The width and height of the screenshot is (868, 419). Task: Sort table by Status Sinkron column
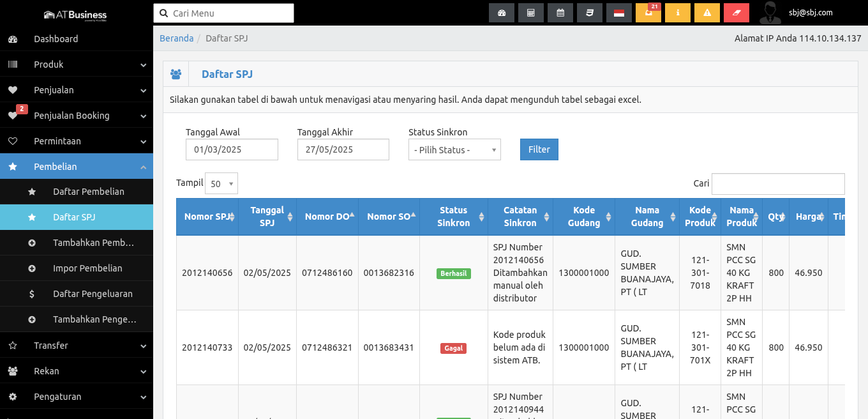pyautogui.click(x=454, y=217)
